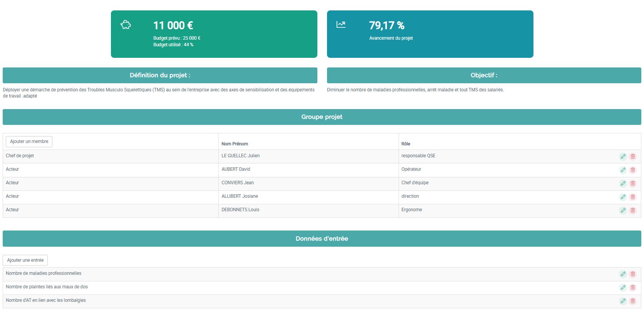Image resolution: width=644 pixels, height=313 pixels.
Task: Delete the 'Nombre de maladies professionnelles' entry
Action: [x=632, y=274]
